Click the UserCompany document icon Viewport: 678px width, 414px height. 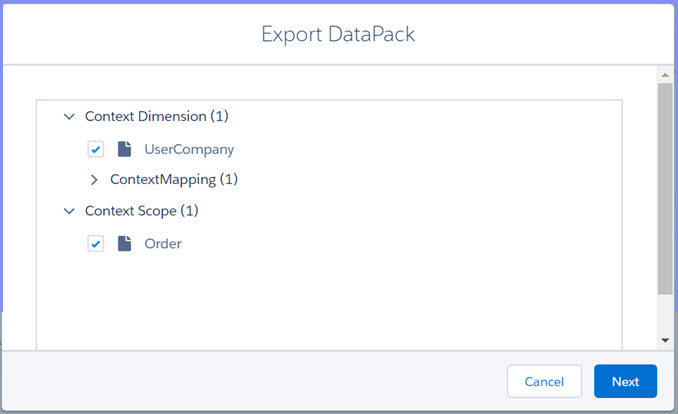point(125,149)
